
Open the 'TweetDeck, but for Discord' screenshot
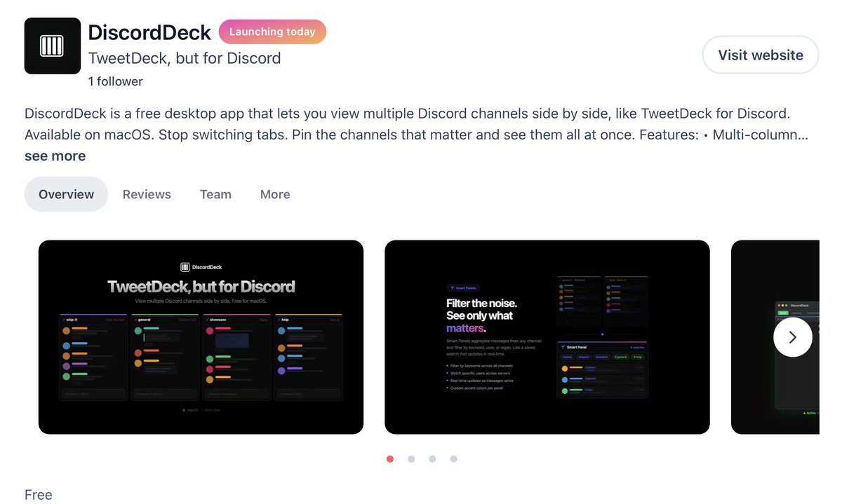(201, 336)
